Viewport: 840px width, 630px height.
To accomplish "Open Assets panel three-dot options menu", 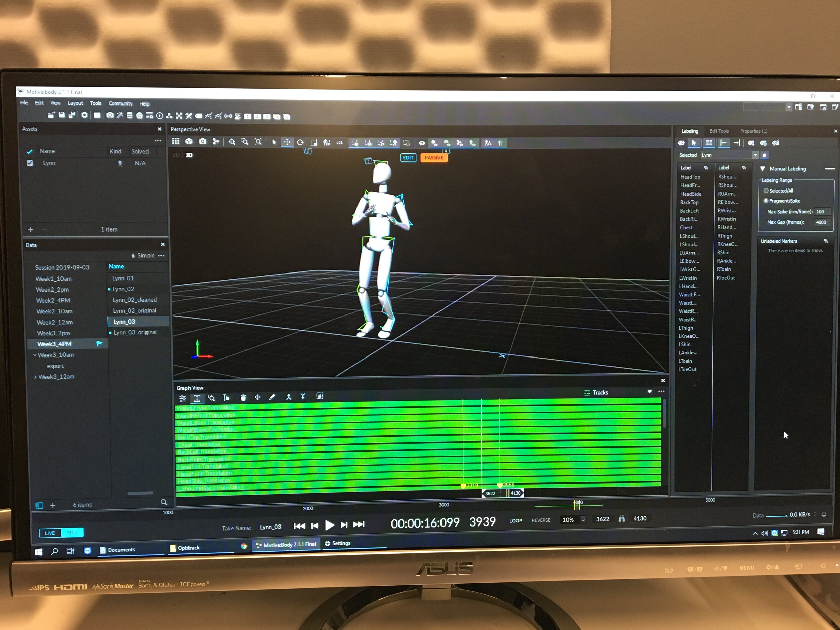I will coord(158,140).
